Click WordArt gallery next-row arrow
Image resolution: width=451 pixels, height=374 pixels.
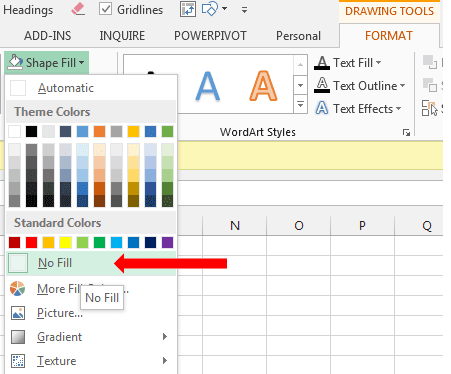[x=300, y=85]
